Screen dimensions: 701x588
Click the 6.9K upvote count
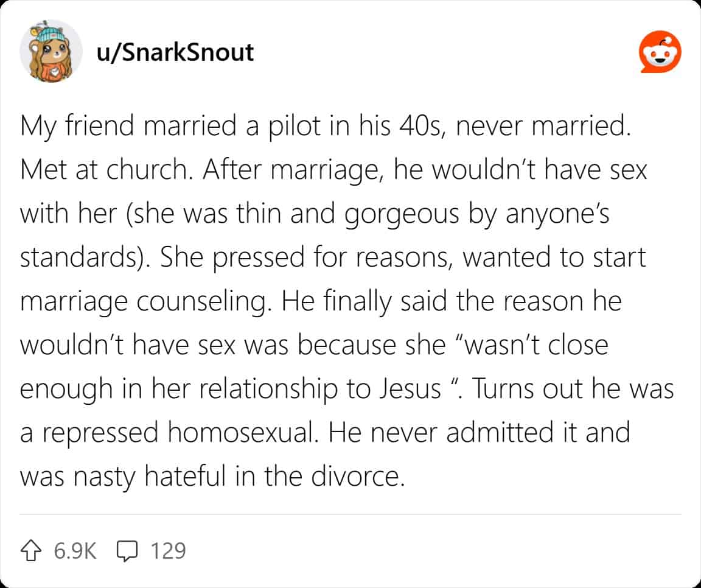point(75,550)
